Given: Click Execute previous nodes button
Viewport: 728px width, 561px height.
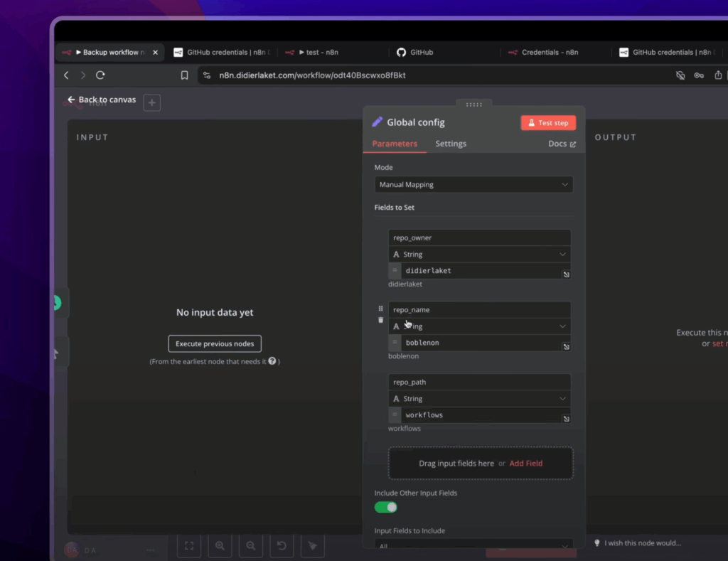Looking at the screenshot, I should click(x=215, y=344).
